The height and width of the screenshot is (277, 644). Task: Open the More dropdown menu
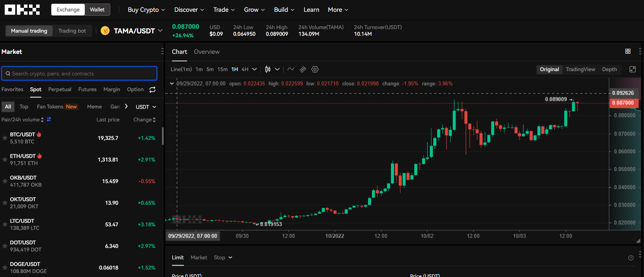338,9
